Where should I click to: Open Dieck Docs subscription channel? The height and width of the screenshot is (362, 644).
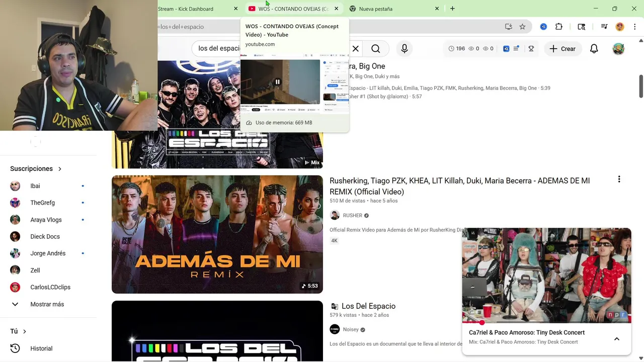(x=48, y=236)
